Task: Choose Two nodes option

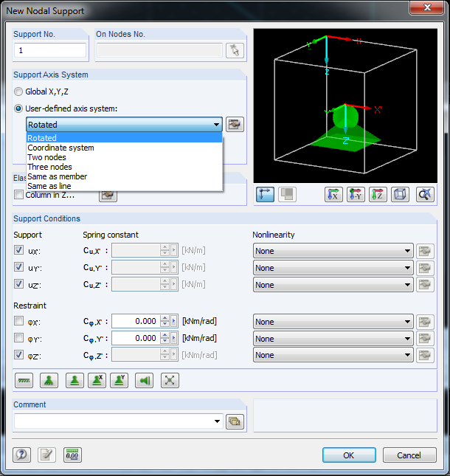Action: pyautogui.click(x=125, y=157)
